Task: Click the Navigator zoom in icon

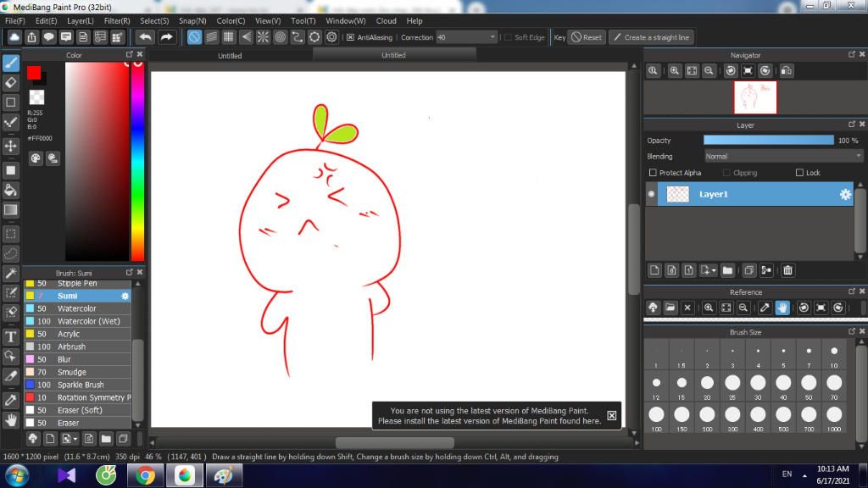Action: (x=674, y=71)
